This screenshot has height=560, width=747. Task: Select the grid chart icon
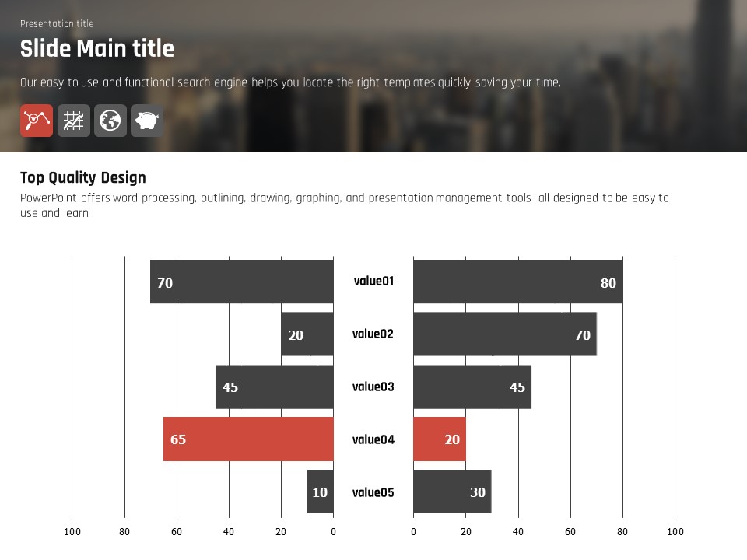[x=74, y=121]
